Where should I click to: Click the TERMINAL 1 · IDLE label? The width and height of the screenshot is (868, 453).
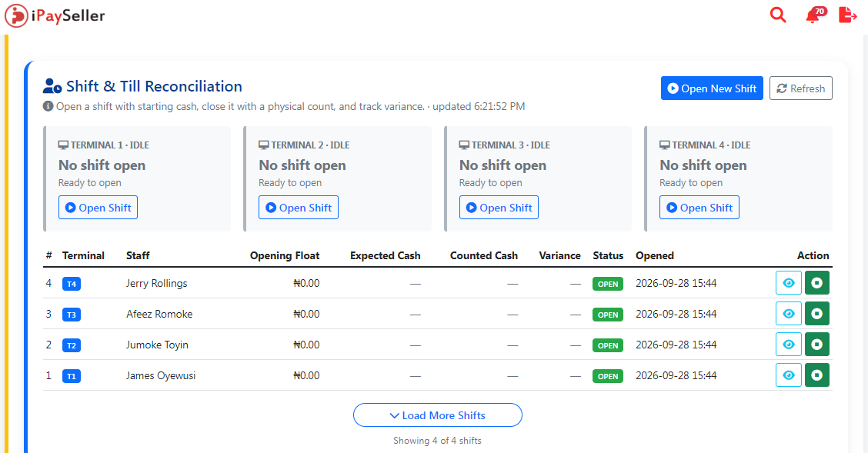(x=104, y=145)
